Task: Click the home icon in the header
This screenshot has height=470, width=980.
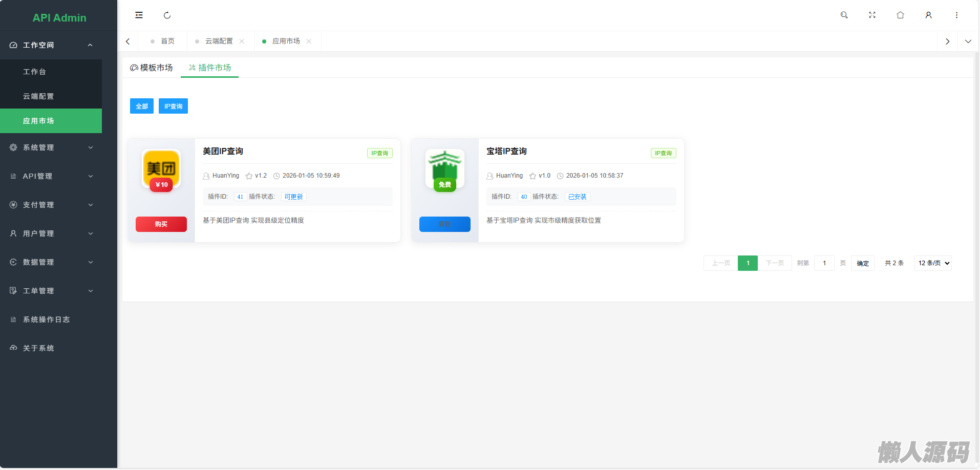Action: [900, 15]
